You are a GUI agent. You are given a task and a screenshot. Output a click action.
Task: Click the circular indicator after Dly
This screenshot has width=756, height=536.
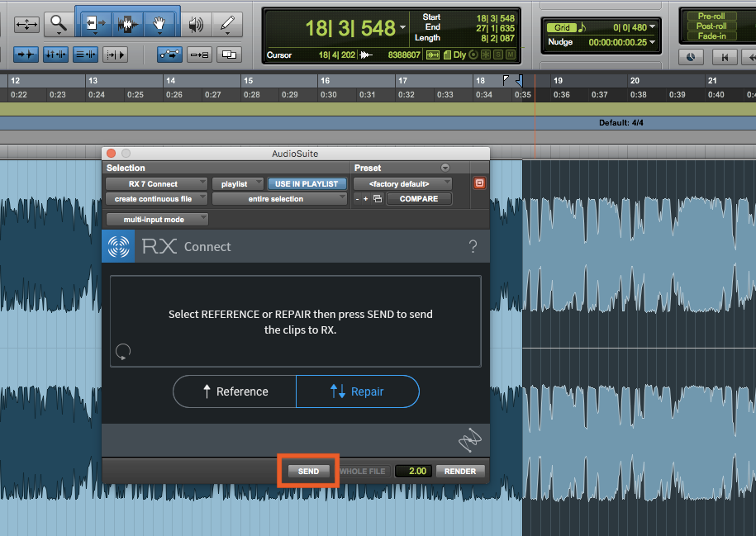(473, 55)
